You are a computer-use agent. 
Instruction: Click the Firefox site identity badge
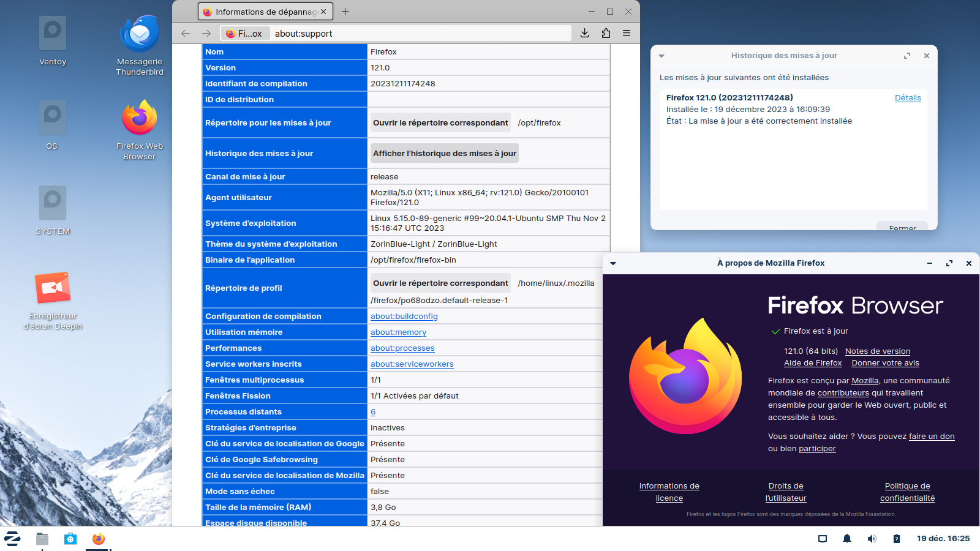click(x=244, y=34)
